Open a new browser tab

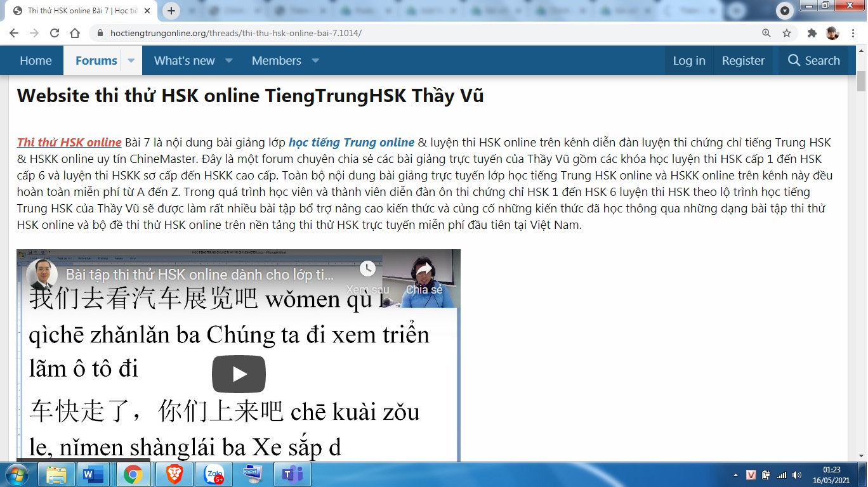(171, 11)
